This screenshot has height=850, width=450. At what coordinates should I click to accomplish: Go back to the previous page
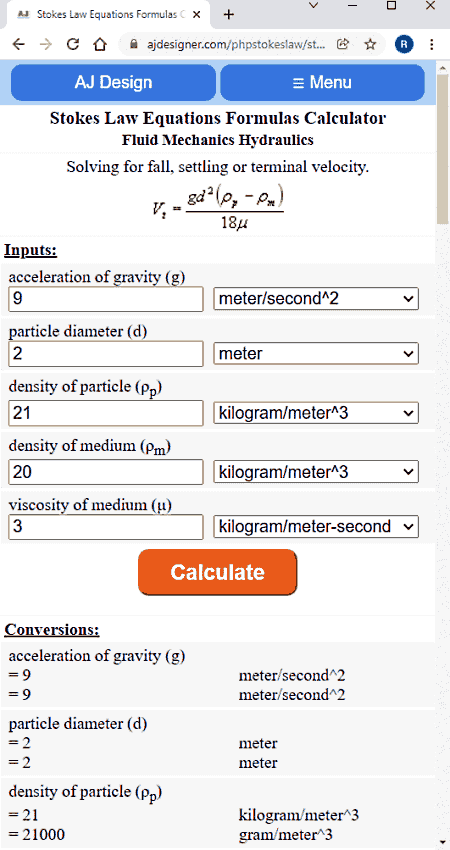point(18,44)
